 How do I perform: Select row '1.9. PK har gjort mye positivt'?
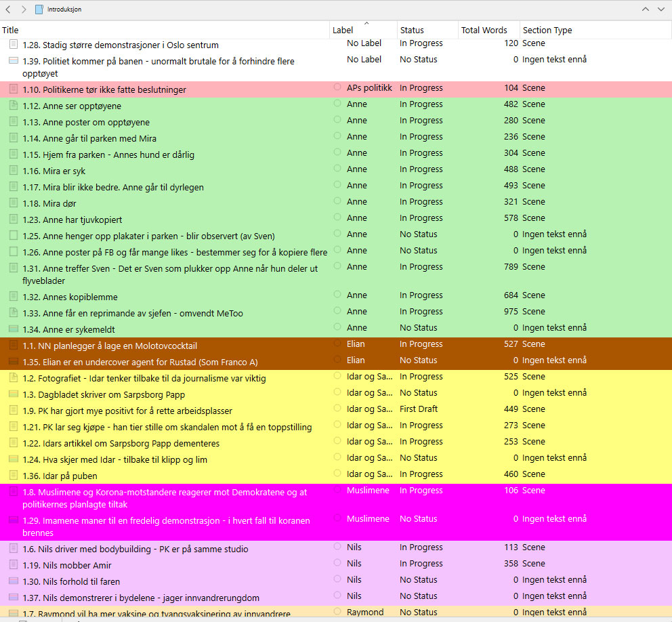tap(336, 411)
